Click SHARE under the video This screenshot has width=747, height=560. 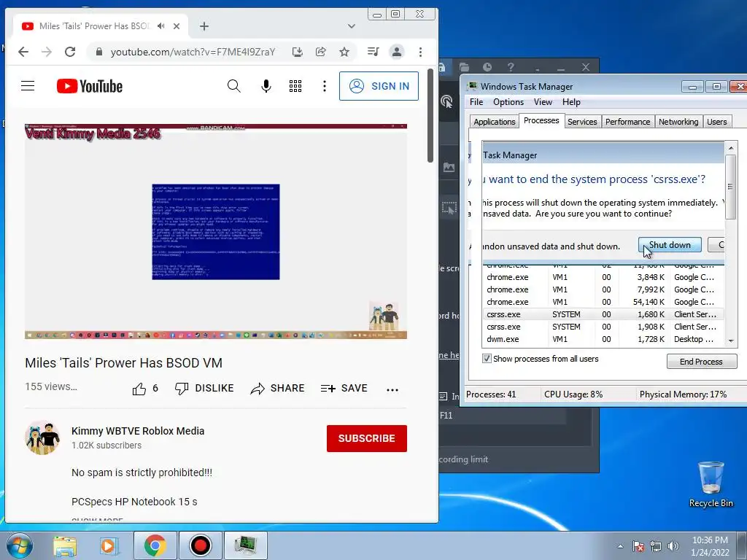(277, 389)
